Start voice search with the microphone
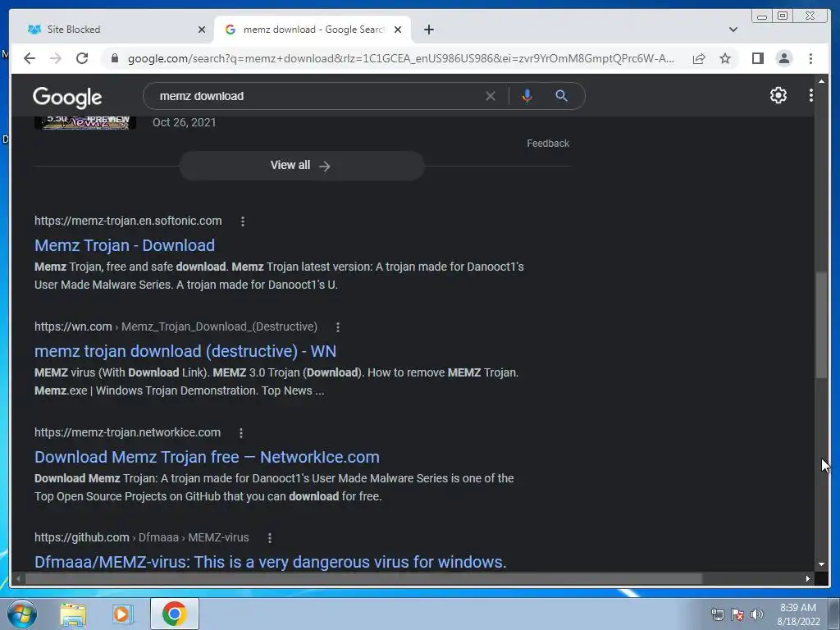Viewport: 840px width, 630px height. pos(527,96)
